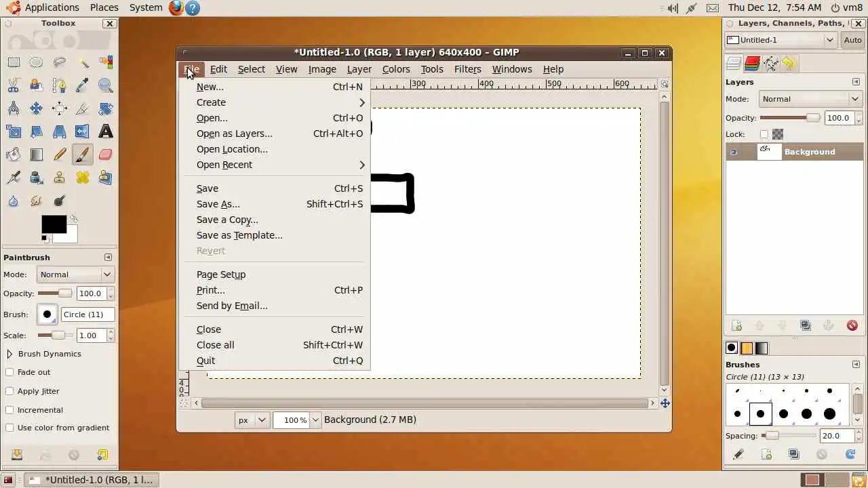The width and height of the screenshot is (868, 488).
Task: Choose Quit from File menu
Action: click(x=275, y=361)
